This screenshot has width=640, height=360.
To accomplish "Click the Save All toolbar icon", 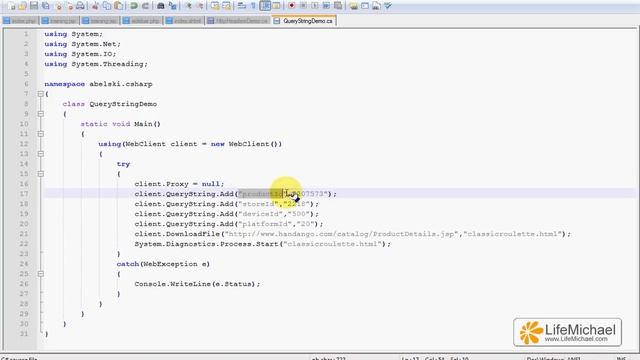I will tap(45, 6).
